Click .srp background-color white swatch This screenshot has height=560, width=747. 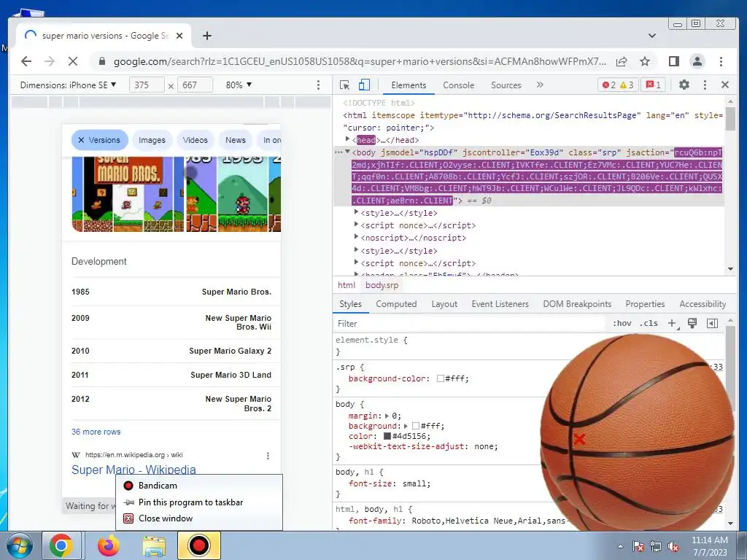(x=440, y=378)
